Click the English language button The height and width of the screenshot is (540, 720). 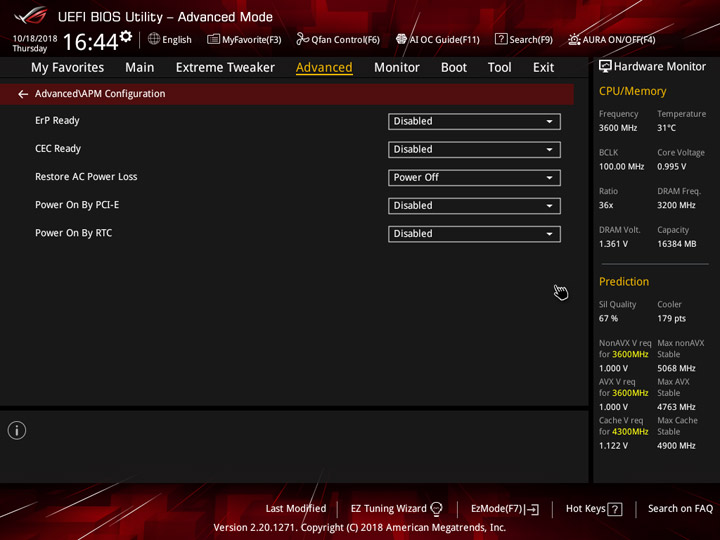click(x=170, y=39)
